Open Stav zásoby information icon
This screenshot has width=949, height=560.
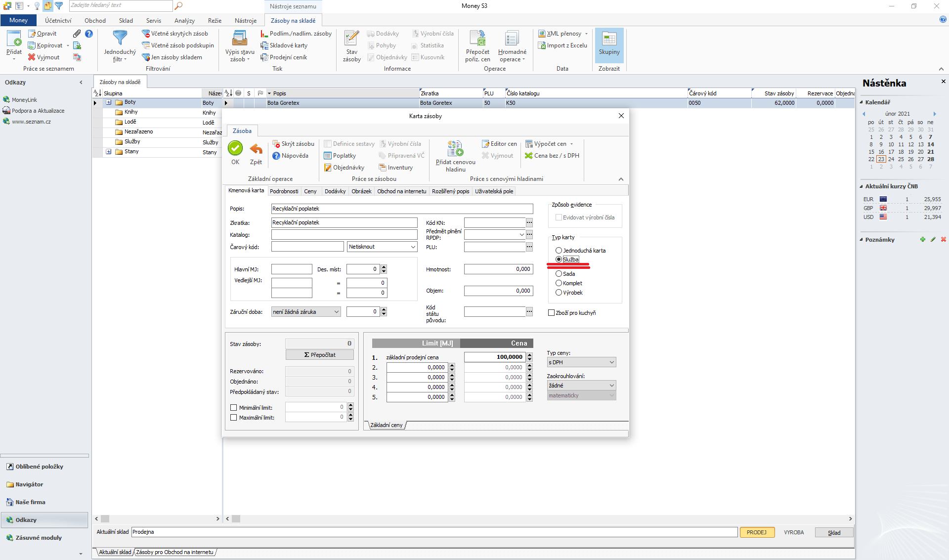click(x=351, y=39)
